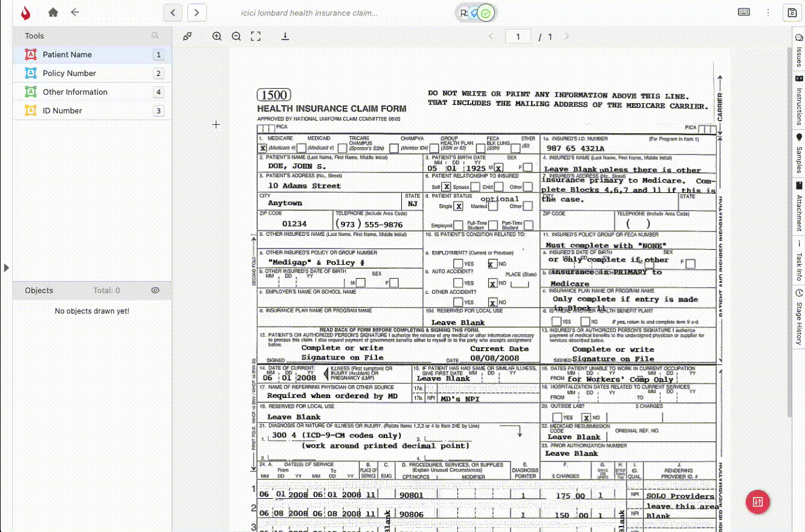805x532 pixels.
Task: Open the red floating settings button
Action: [x=757, y=502]
